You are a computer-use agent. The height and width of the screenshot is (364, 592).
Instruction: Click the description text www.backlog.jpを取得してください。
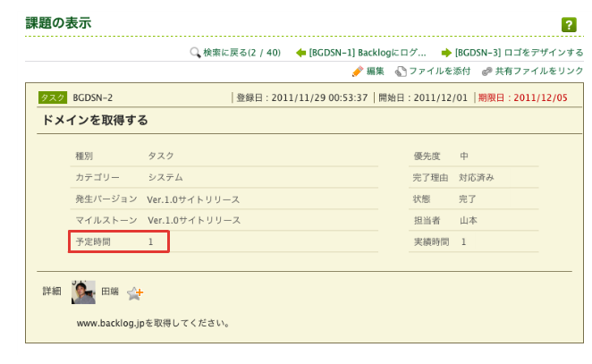click(x=153, y=323)
